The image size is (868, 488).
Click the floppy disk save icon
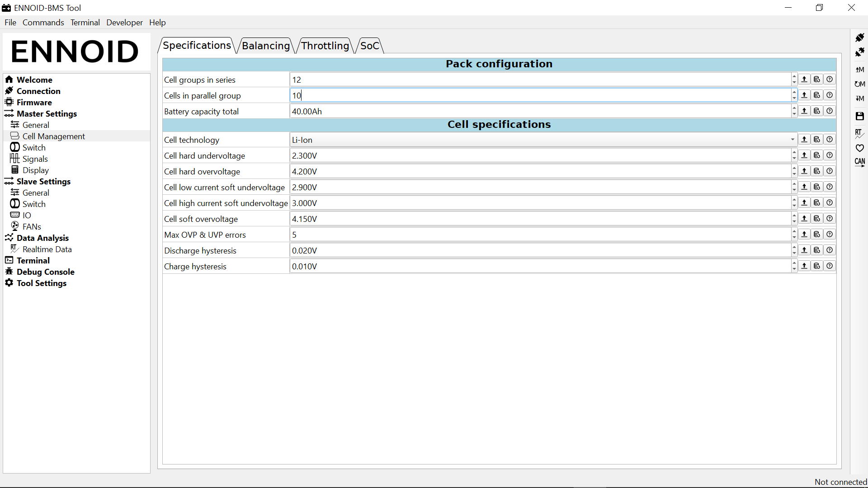pos(859,116)
